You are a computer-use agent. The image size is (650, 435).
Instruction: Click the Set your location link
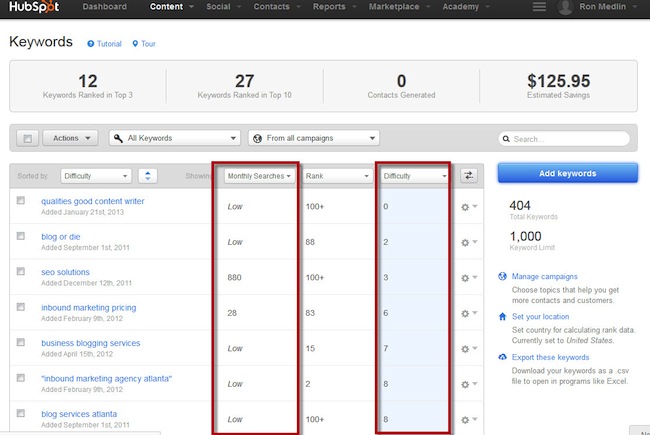(540, 316)
